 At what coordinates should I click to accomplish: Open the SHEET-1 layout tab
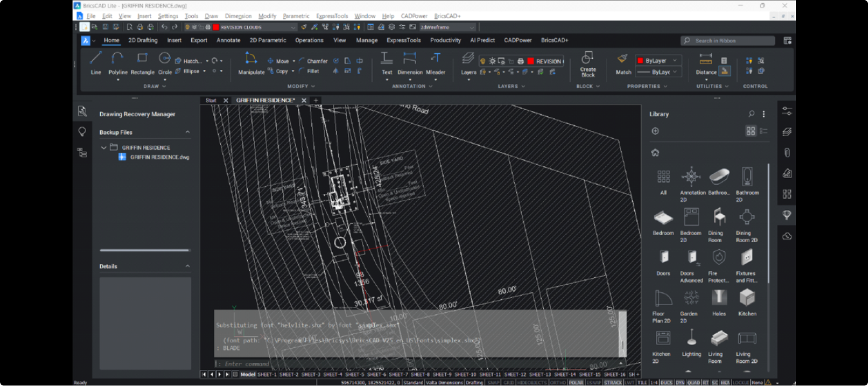[x=266, y=374]
